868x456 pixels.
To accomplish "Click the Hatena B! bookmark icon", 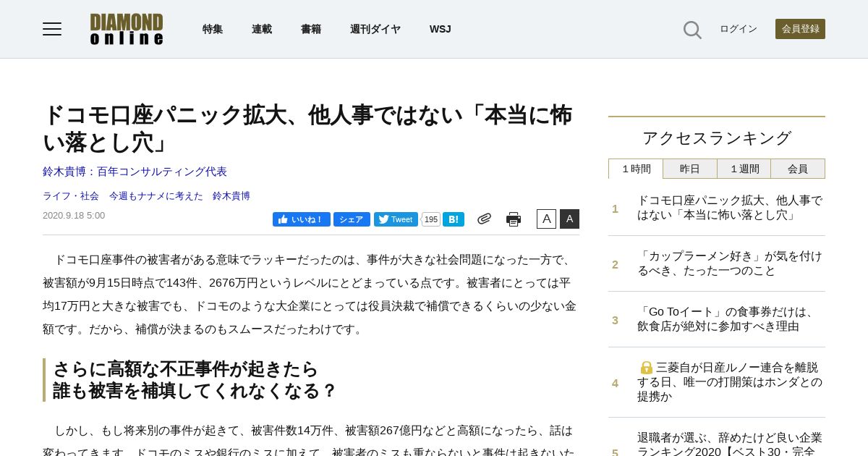I will (454, 219).
